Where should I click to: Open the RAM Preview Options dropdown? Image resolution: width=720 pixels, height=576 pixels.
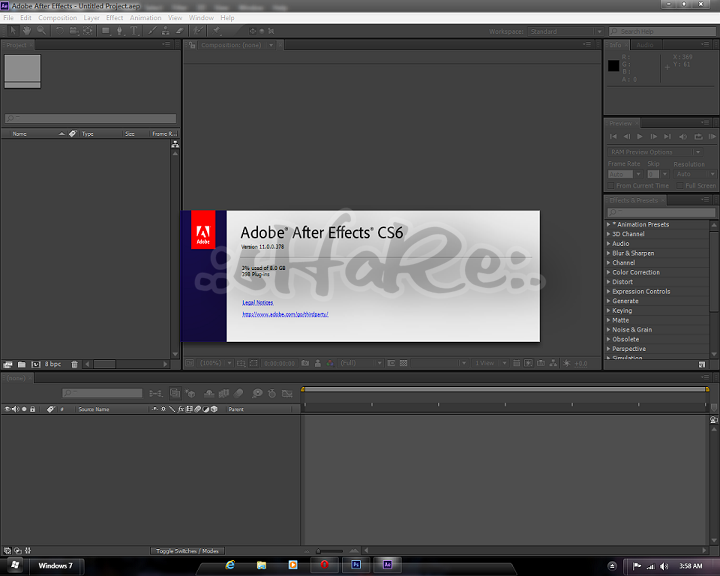[655, 152]
